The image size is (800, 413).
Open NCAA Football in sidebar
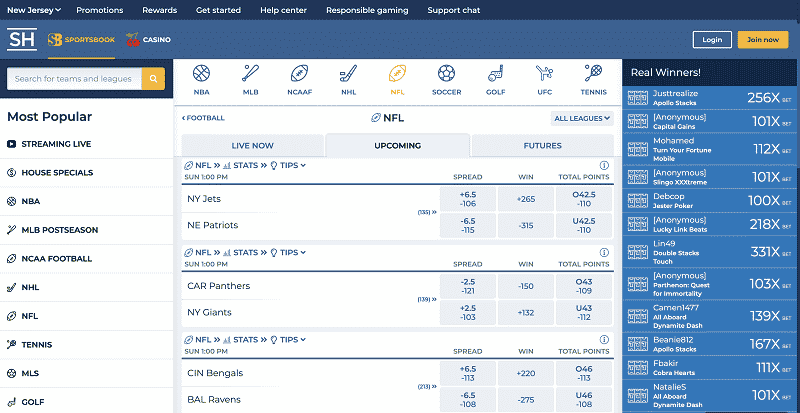[x=86, y=258]
